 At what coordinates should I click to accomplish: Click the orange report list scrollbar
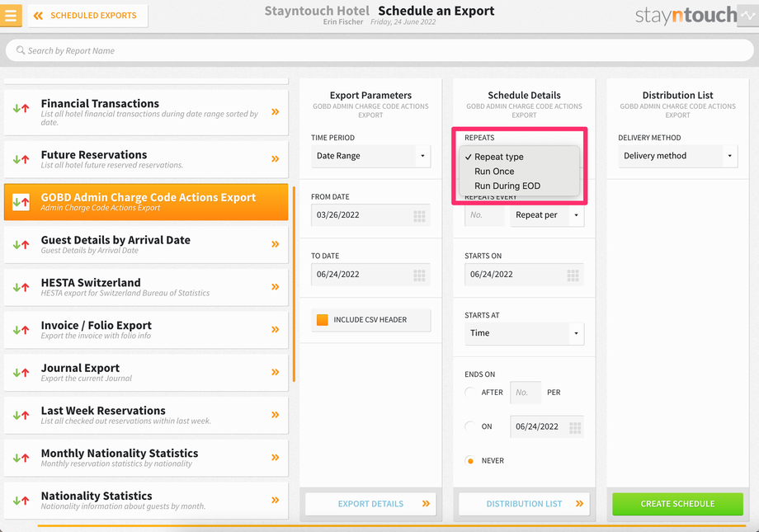point(294,285)
